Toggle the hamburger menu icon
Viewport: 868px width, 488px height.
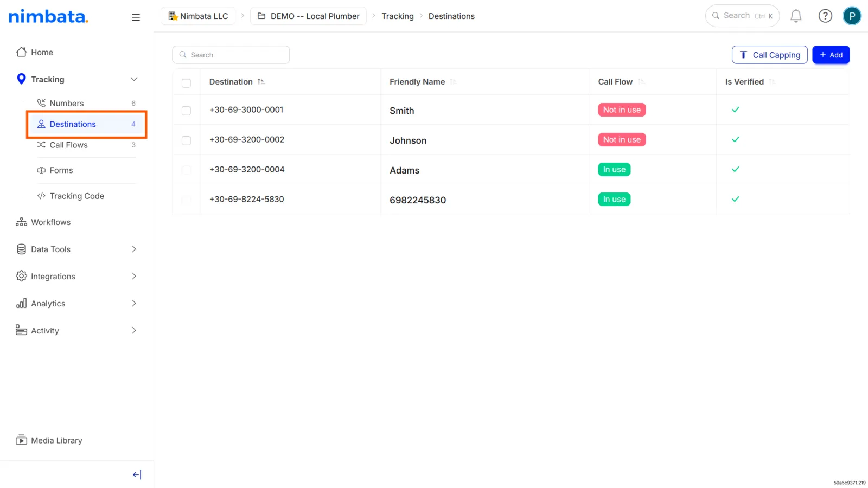136,17
